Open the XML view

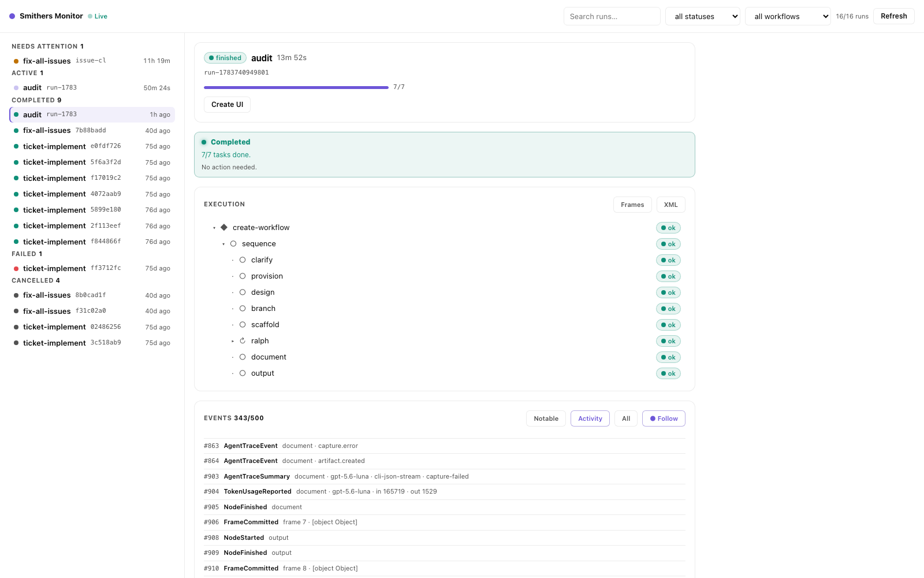click(x=671, y=205)
